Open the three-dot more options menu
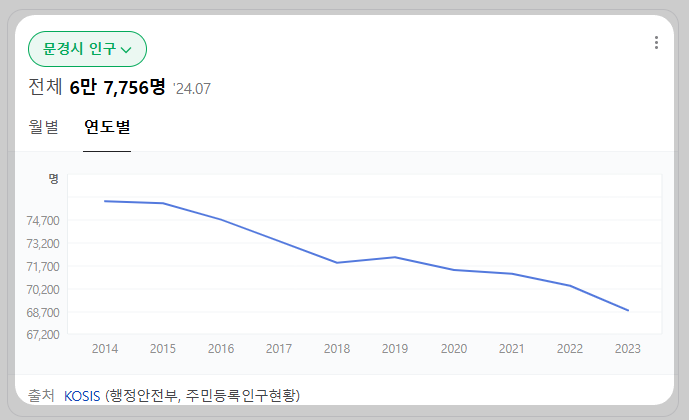Image resolution: width=689 pixels, height=420 pixels. tap(656, 43)
